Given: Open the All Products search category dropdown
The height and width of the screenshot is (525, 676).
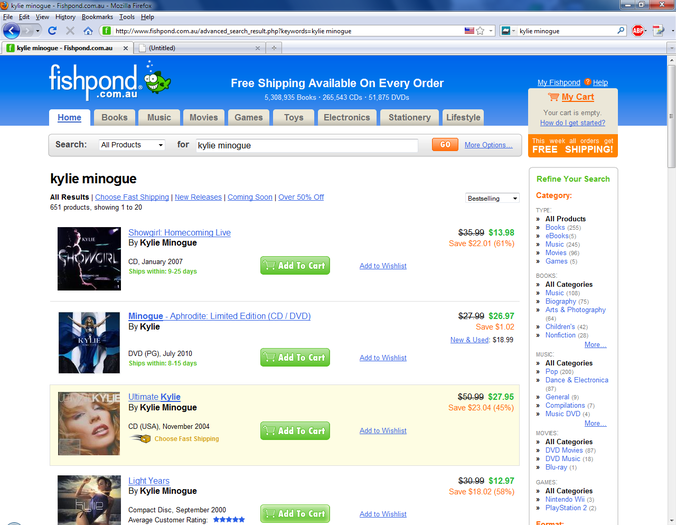Looking at the screenshot, I should (131, 145).
